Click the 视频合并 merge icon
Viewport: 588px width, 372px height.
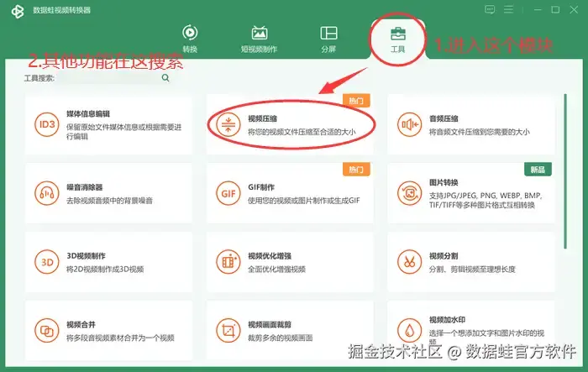[x=47, y=331]
